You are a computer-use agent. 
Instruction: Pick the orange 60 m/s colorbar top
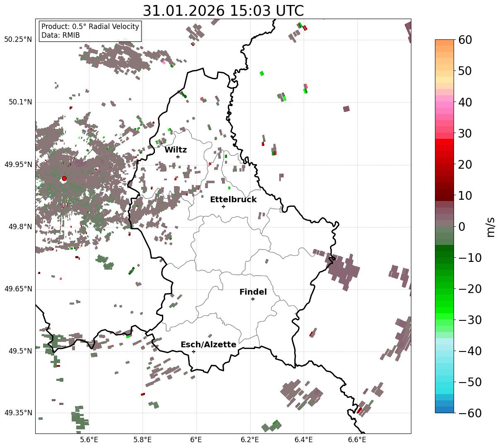point(444,43)
